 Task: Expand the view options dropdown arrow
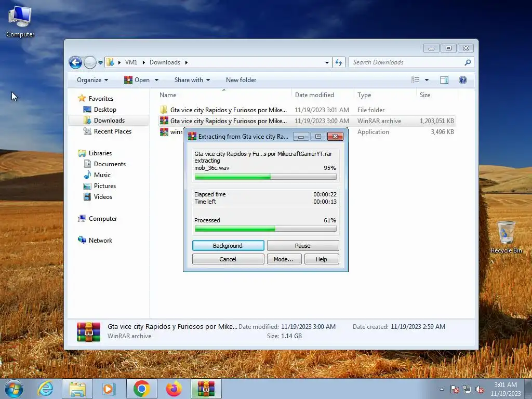coord(427,80)
